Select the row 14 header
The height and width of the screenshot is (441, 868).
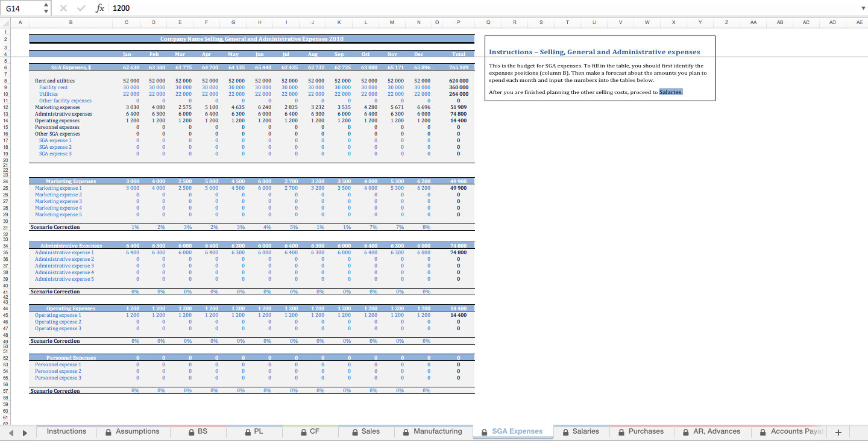tap(6, 120)
